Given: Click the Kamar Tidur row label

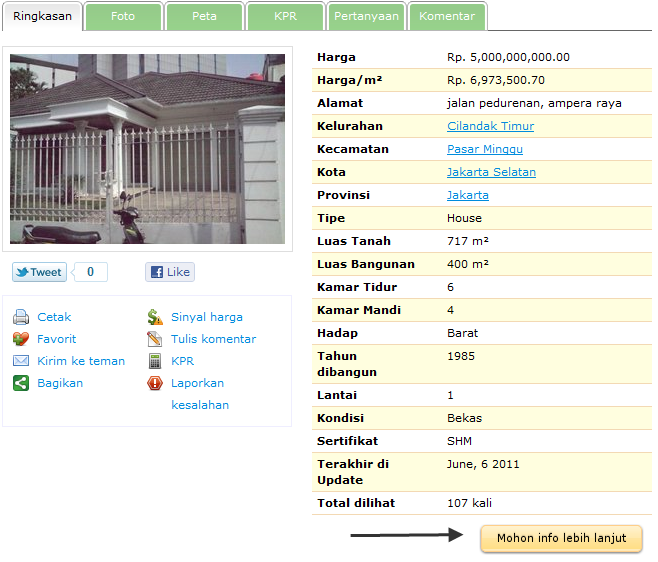Looking at the screenshot, I should [x=357, y=288].
